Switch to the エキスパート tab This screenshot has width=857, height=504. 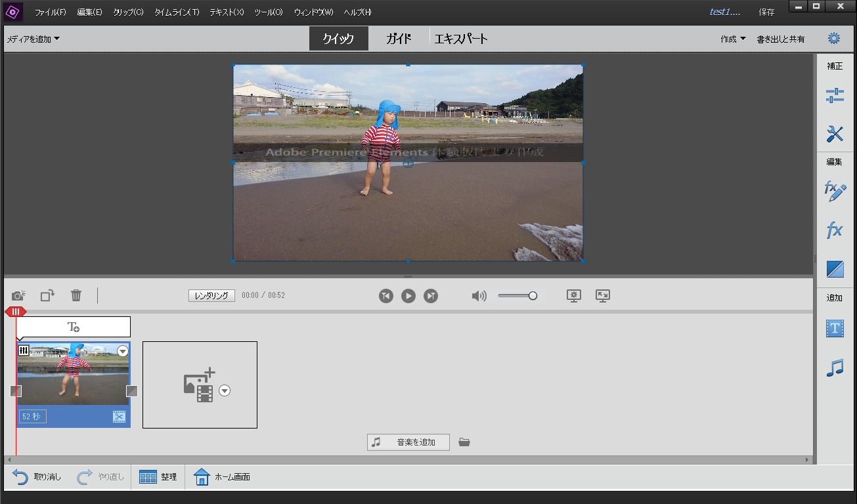pyautogui.click(x=462, y=38)
